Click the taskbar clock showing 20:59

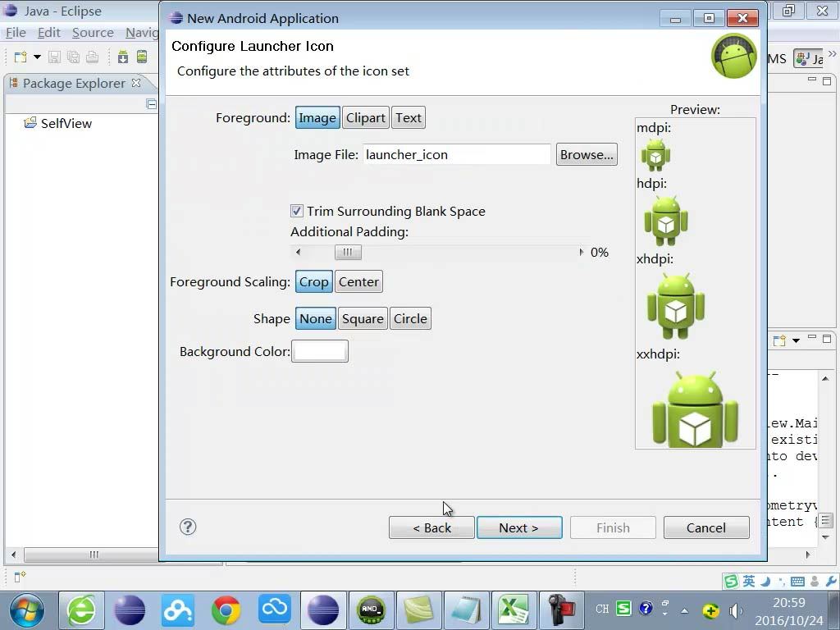tap(788, 603)
